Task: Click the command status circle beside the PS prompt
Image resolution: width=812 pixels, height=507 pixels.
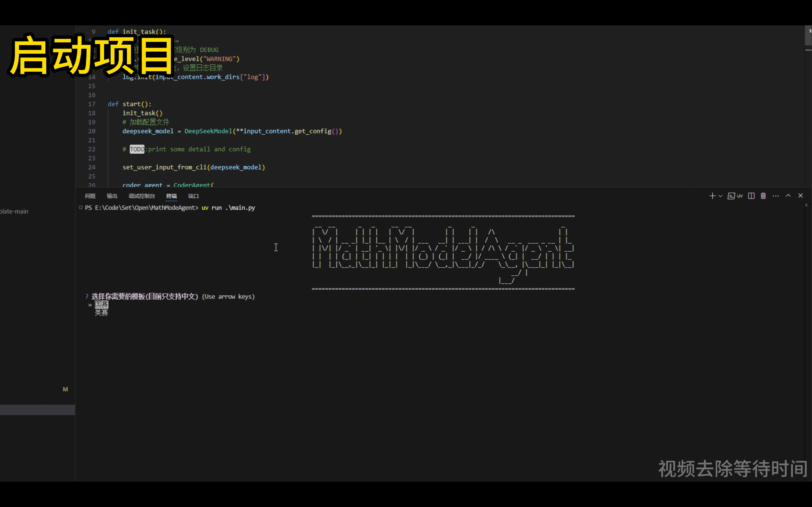Action: [x=81, y=208]
